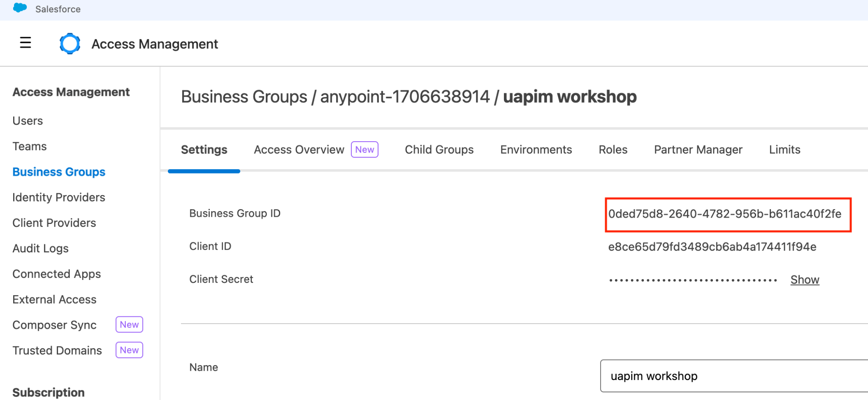Open Users in the sidebar
Viewport: 868px width, 400px height.
coord(28,121)
